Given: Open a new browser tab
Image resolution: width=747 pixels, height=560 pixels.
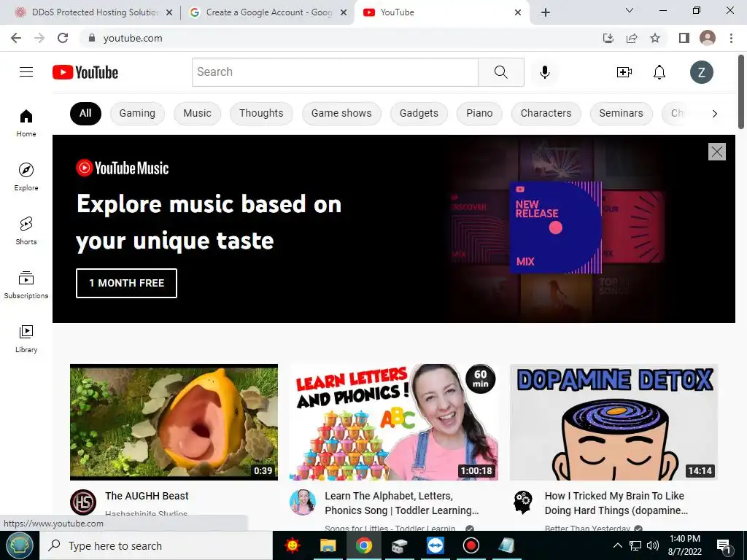Looking at the screenshot, I should point(546,12).
